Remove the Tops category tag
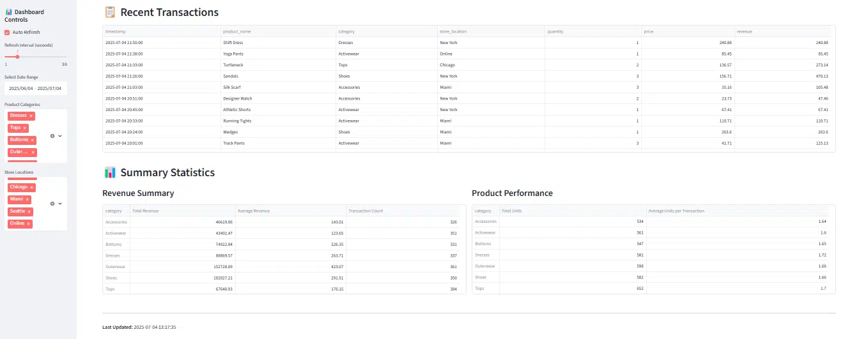 click(26, 128)
